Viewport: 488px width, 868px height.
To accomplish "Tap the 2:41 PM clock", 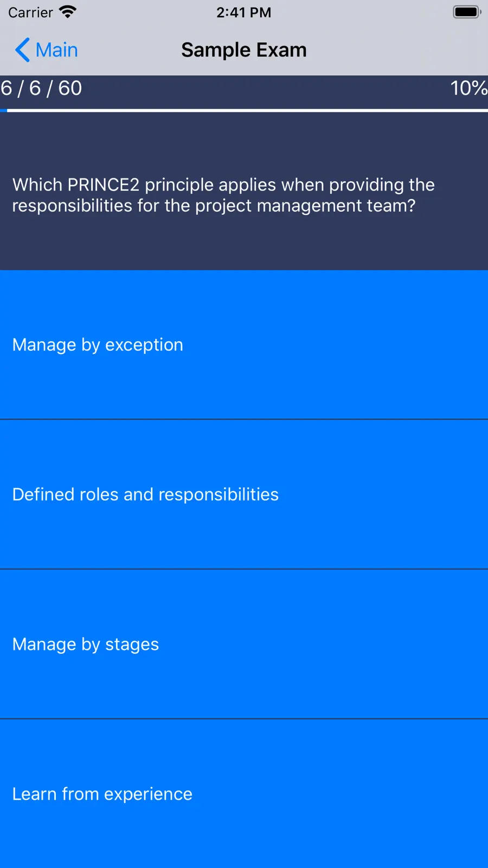I will tap(244, 12).
